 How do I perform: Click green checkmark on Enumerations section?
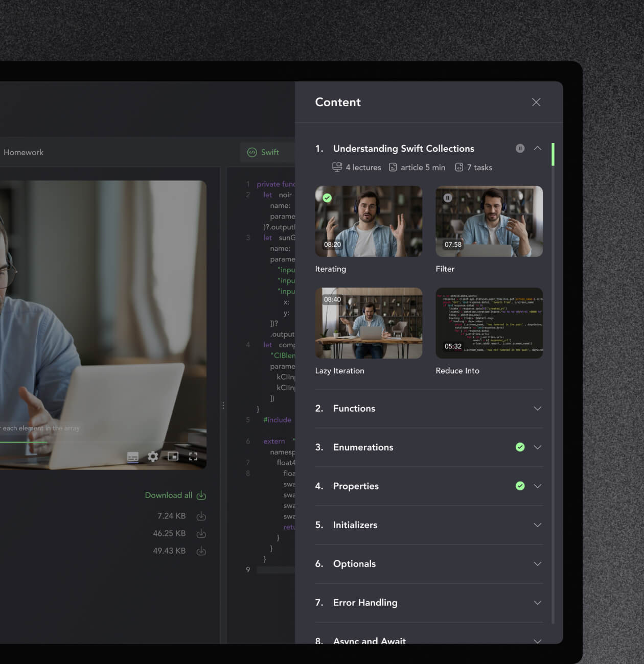520,447
